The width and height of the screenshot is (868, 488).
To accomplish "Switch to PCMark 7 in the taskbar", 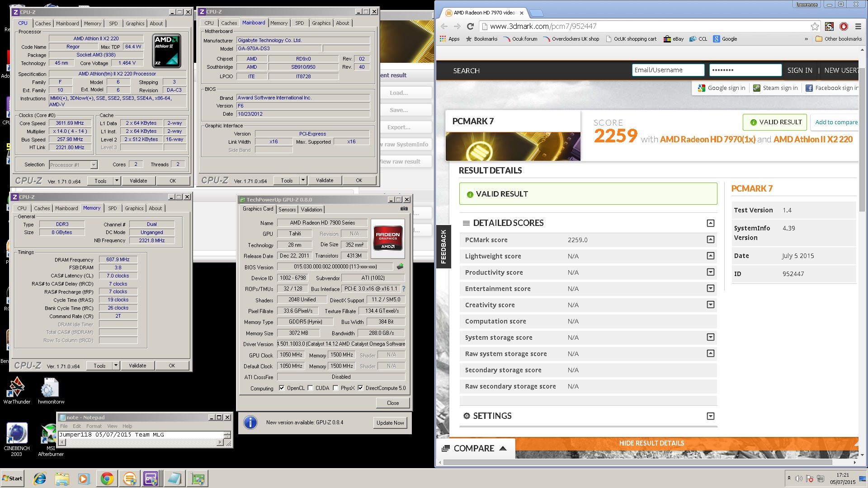I will 129,479.
